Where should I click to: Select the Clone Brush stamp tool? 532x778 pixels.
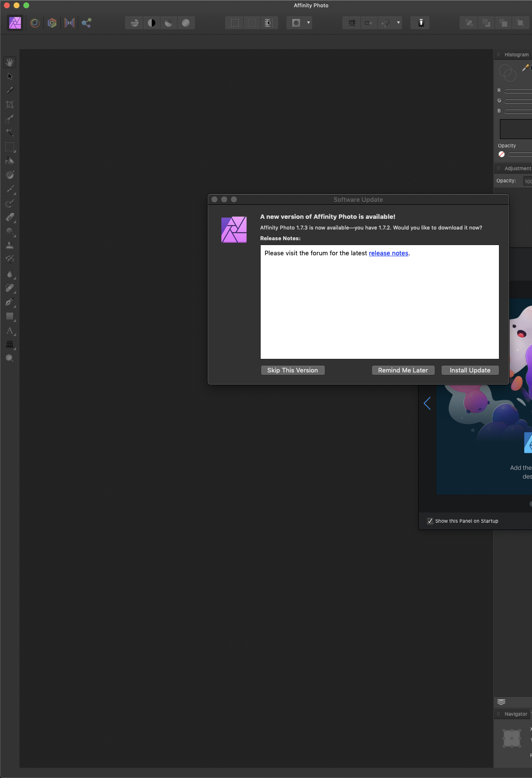(10, 246)
